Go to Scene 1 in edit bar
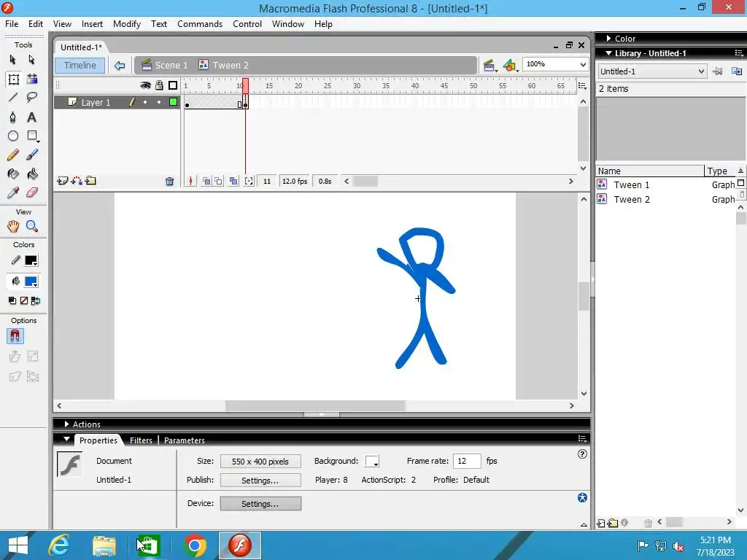This screenshot has width=747, height=560. (165, 66)
